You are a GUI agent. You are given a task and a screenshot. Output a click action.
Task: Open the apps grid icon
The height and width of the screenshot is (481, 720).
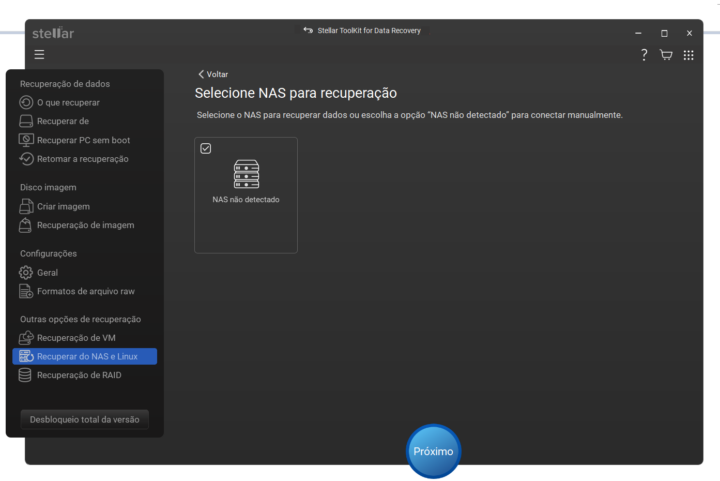688,55
